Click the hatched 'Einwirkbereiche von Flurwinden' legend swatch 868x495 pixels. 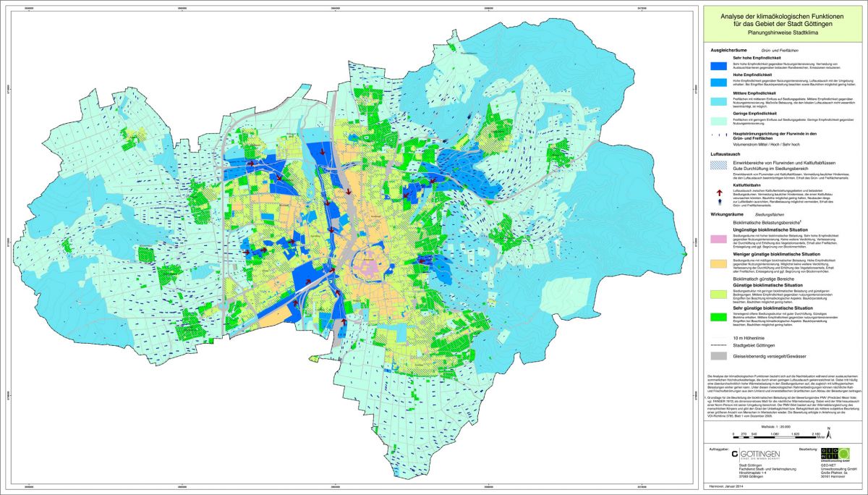tap(718, 166)
